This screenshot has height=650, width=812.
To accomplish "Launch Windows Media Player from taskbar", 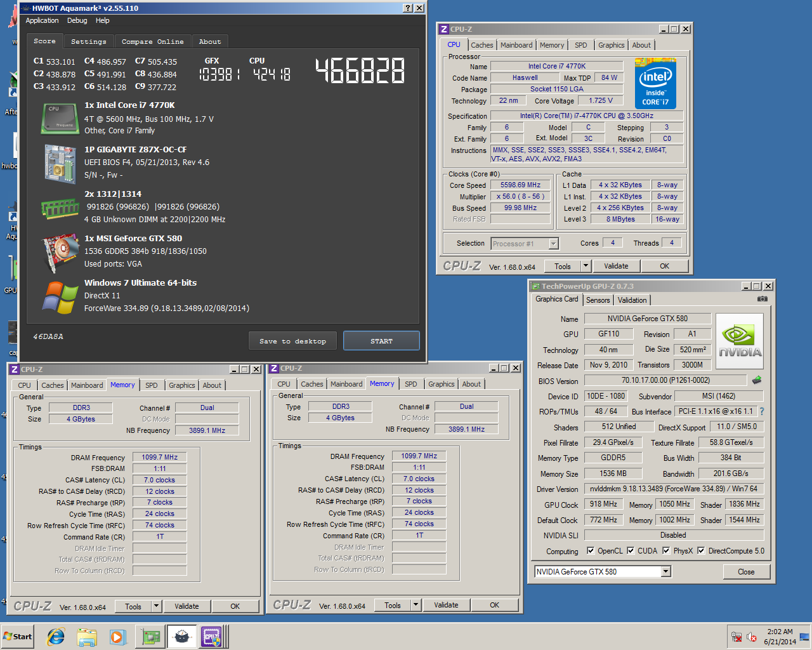I will pos(117,637).
